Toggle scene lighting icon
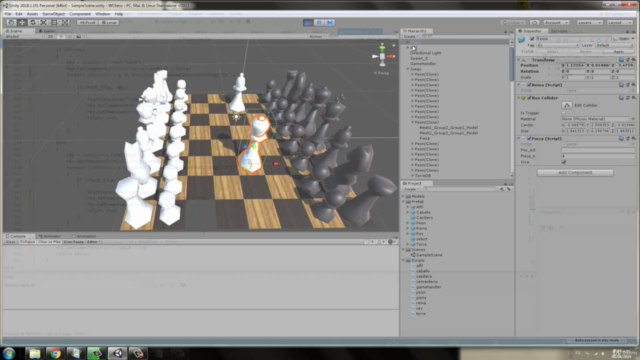This screenshot has height=360, width=640. point(61,36)
